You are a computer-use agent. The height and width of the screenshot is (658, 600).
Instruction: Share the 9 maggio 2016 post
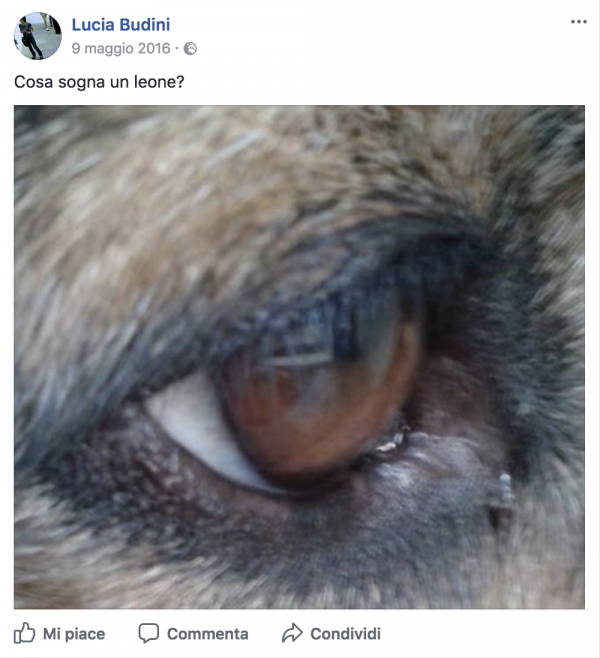pos(331,633)
